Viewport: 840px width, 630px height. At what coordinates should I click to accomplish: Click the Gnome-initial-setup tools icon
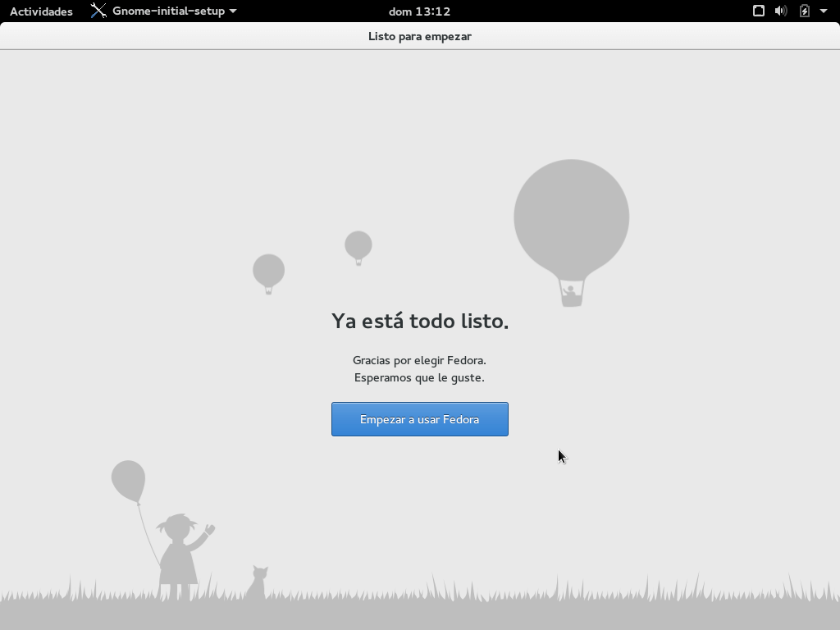98,11
